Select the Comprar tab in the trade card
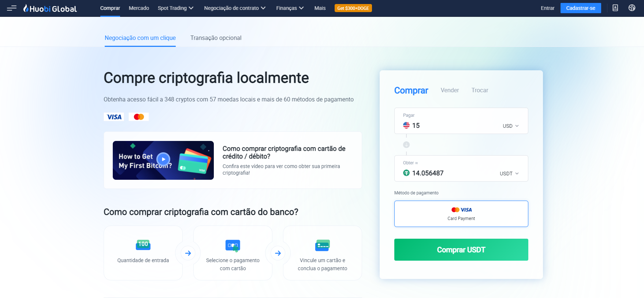 pos(411,90)
